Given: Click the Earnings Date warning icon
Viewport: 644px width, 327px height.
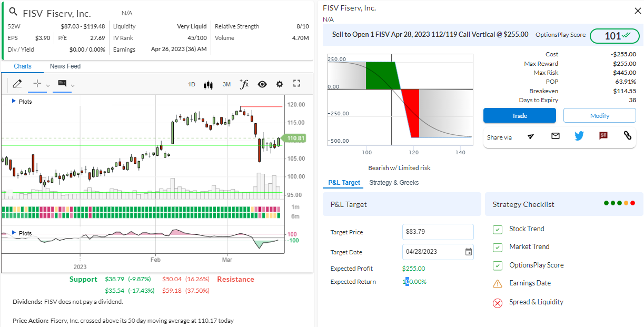Looking at the screenshot, I should (x=497, y=283).
